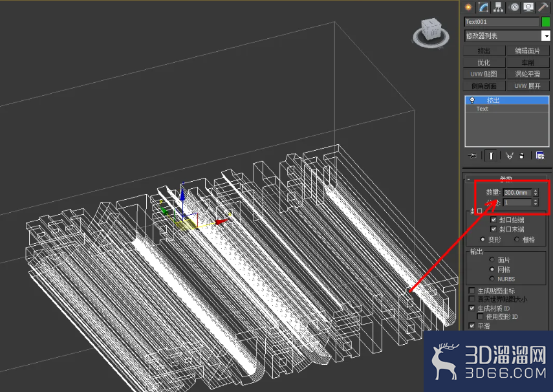Open the Motion panel tab
553x392 pixels.
514,7
